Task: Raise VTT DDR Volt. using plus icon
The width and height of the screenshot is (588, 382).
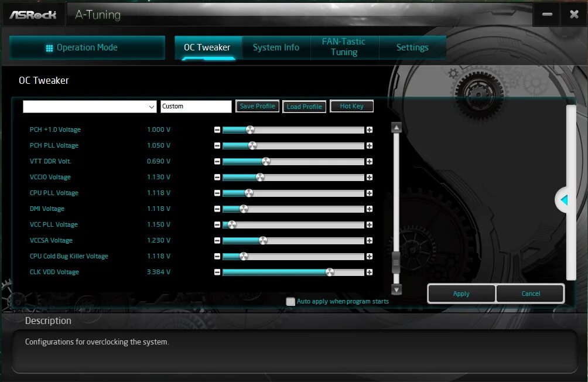Action: click(x=370, y=161)
